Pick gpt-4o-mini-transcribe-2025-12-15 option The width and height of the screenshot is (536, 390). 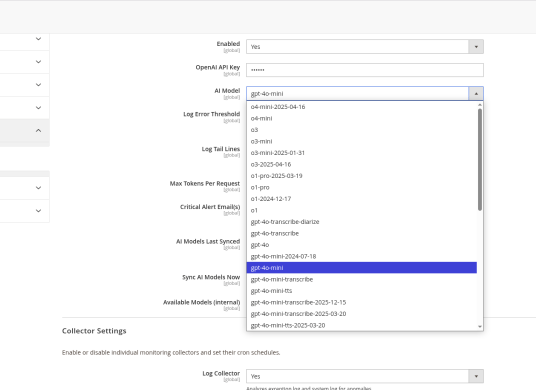point(362,302)
